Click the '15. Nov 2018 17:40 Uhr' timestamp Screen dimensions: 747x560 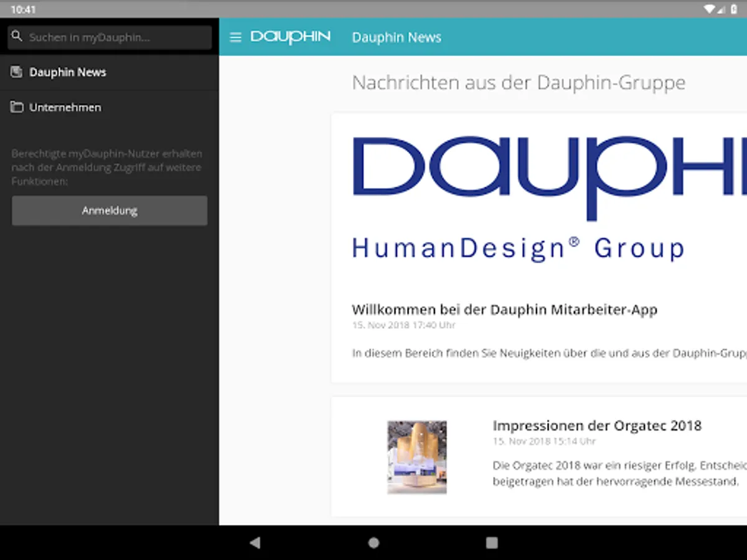tap(403, 325)
